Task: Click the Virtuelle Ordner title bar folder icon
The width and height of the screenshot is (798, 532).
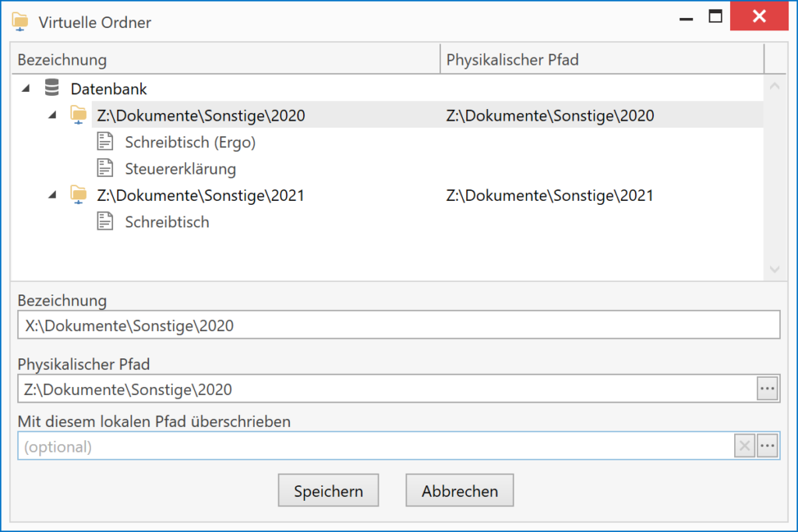Action: pyautogui.click(x=19, y=22)
